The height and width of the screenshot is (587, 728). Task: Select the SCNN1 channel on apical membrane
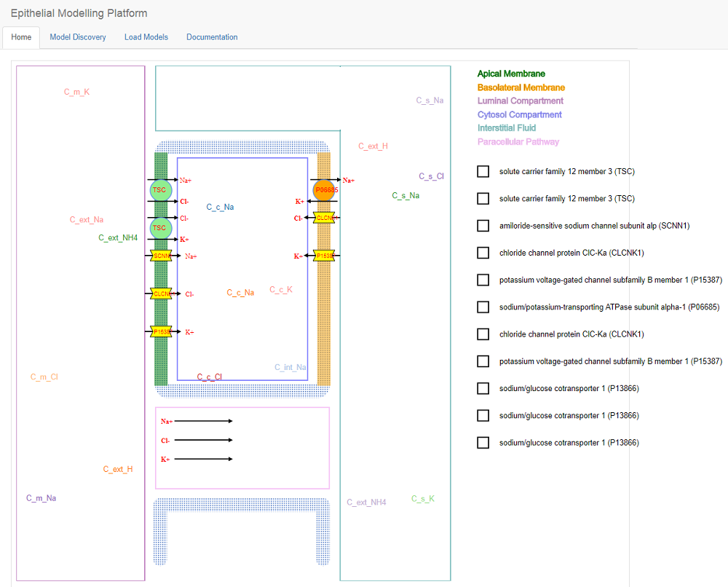tap(161, 256)
